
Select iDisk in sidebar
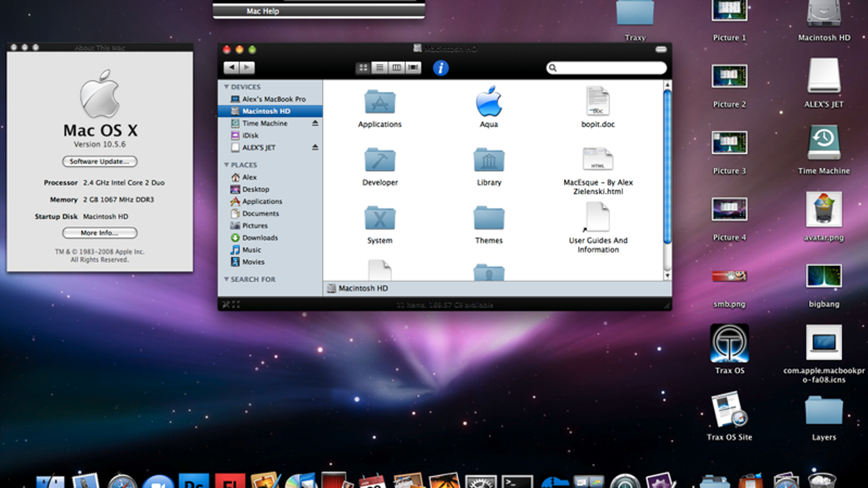270,135
